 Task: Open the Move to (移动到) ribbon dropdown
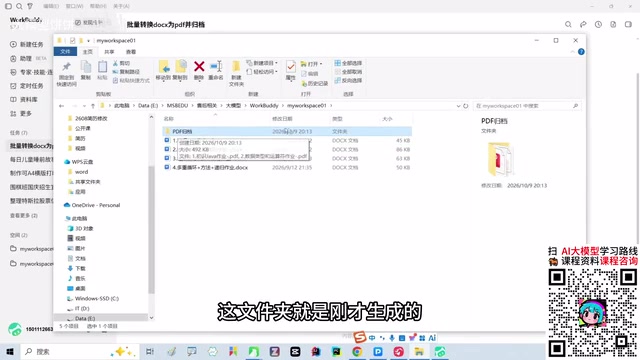(x=163, y=70)
